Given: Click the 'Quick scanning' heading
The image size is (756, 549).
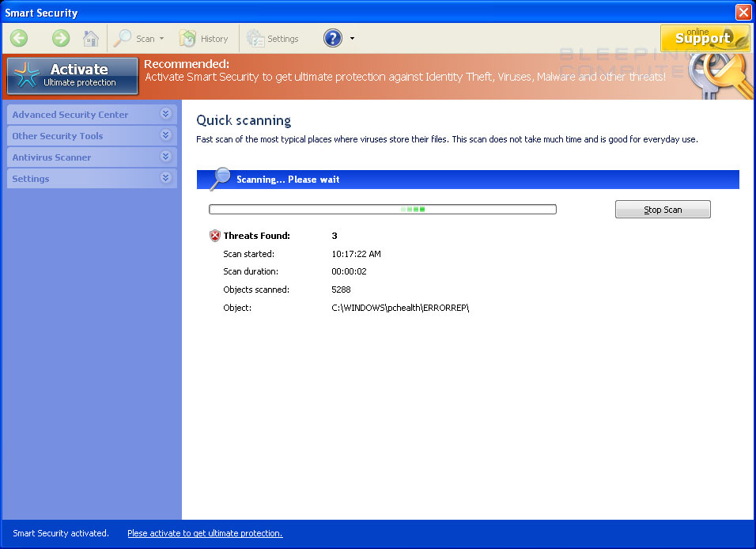Looking at the screenshot, I should (244, 120).
